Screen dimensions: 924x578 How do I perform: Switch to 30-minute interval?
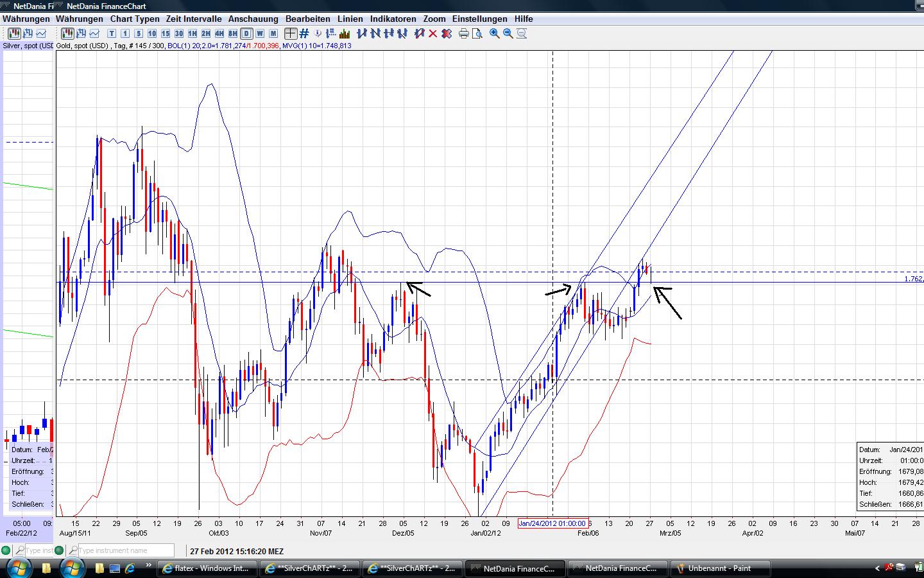click(179, 33)
